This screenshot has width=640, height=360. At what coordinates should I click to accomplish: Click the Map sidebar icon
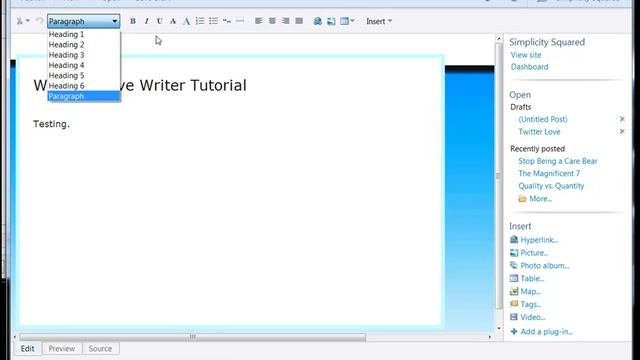514,291
